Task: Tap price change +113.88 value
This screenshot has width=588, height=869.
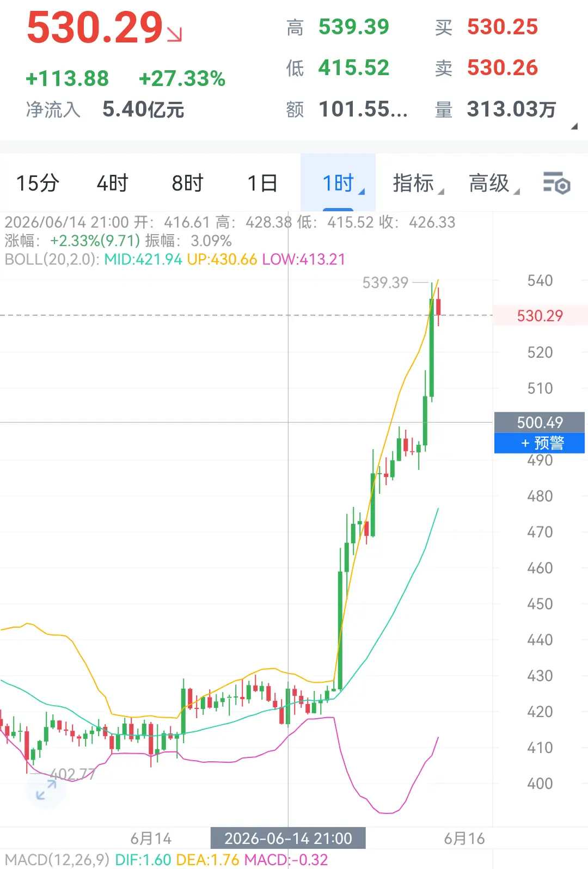Action: (x=68, y=79)
